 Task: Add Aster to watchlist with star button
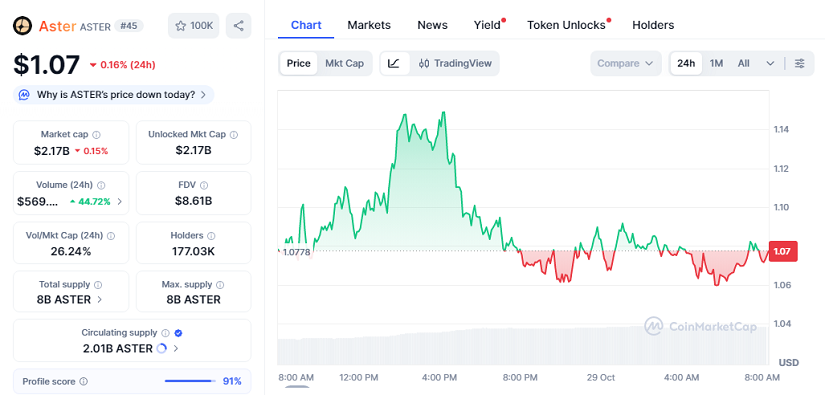[194, 26]
